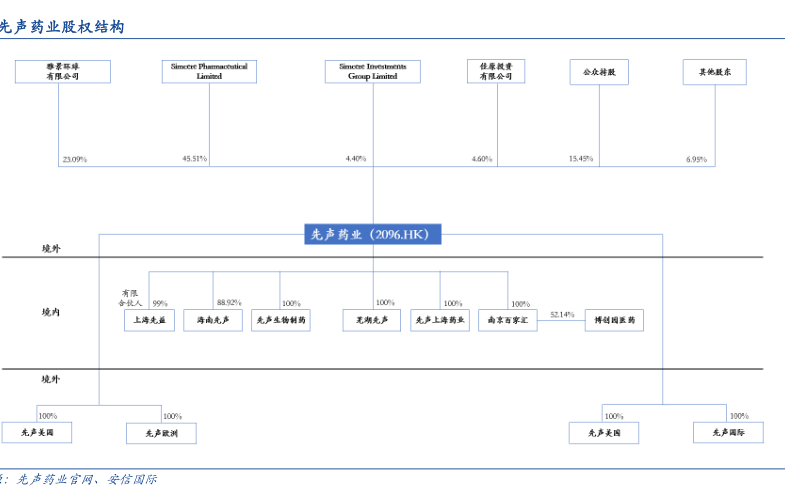This screenshot has width=785, height=488.
Task: Select the 先声国际 overseas box
Action: (x=727, y=432)
